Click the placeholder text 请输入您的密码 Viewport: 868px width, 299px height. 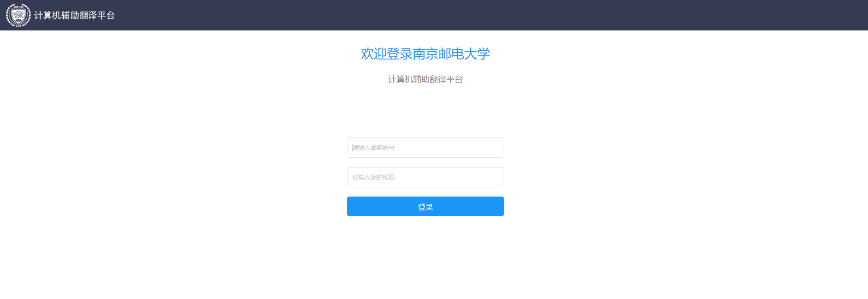pos(374,177)
